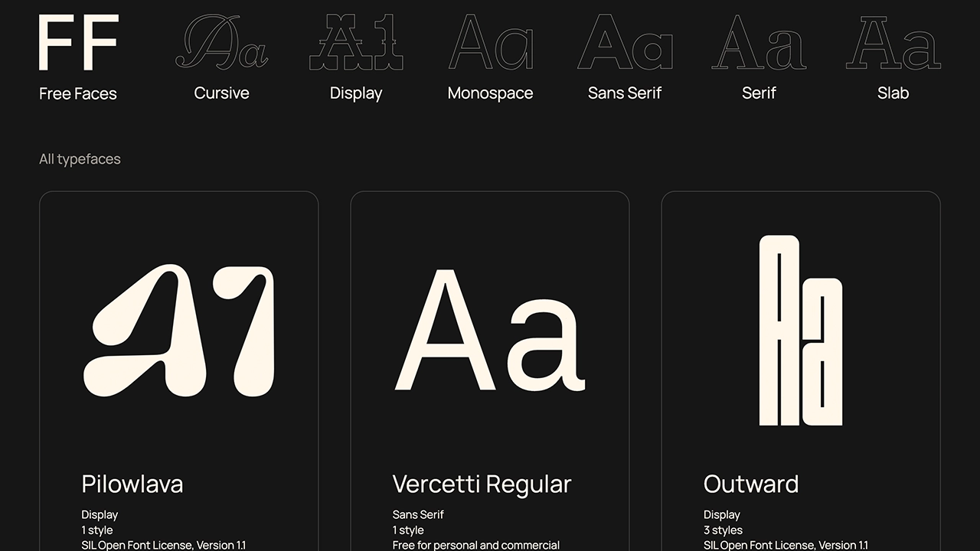Navigate to the Slab text label

tap(893, 93)
